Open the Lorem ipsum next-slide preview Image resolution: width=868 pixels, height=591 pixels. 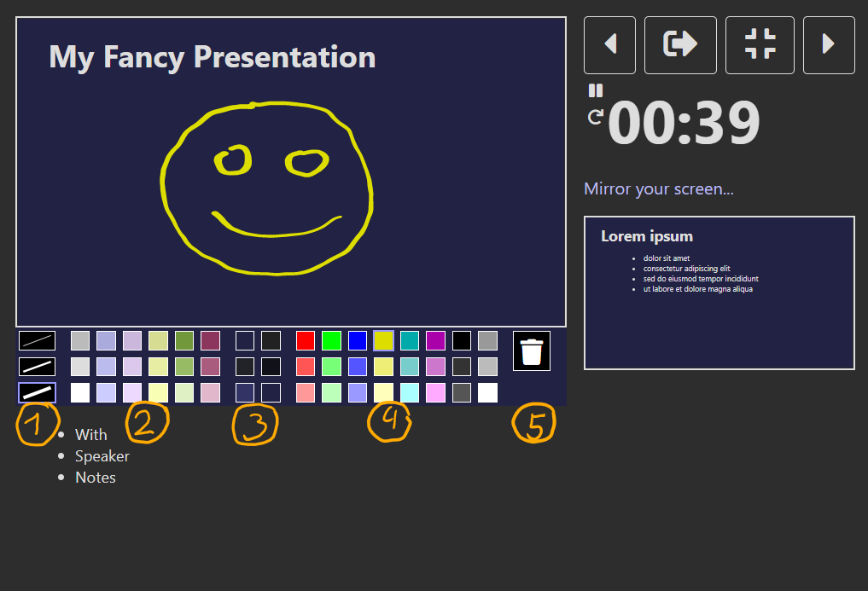point(719,293)
